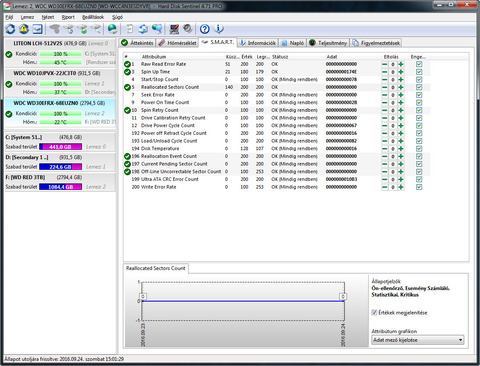The height and width of the screenshot is (366, 480).
Task: Increase offset for Load/Unload Cycle Count
Action: (401, 141)
